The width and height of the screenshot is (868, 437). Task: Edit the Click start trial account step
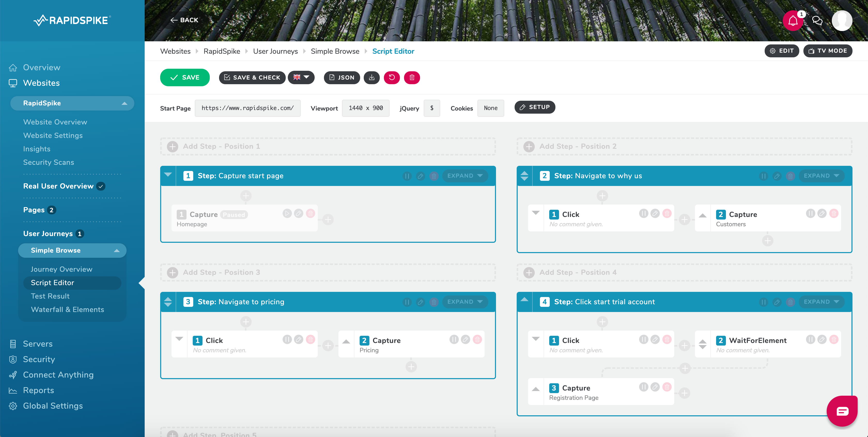pos(777,302)
